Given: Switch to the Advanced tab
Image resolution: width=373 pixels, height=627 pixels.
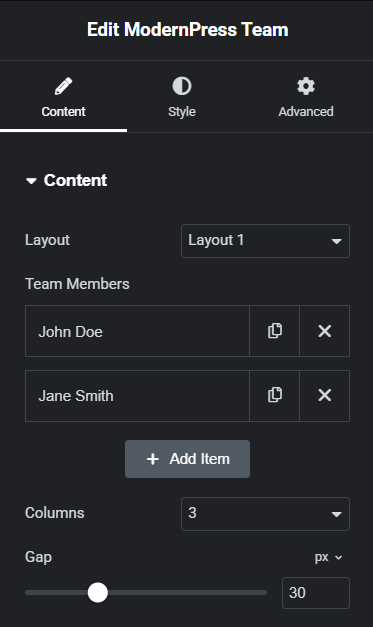Looking at the screenshot, I should tap(306, 97).
